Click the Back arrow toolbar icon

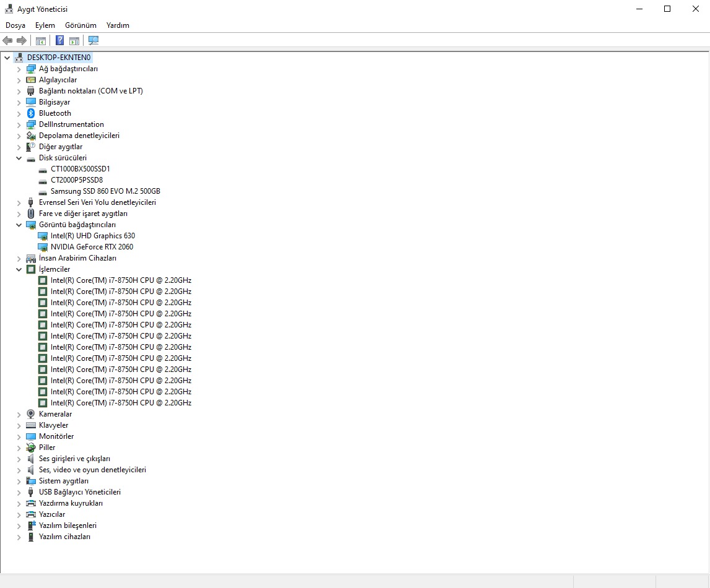pos(7,41)
